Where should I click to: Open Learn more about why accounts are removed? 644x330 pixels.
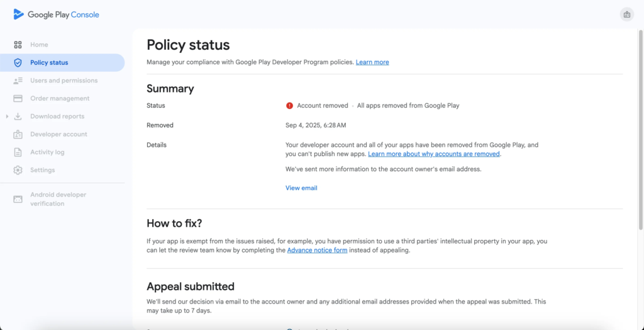pos(434,154)
